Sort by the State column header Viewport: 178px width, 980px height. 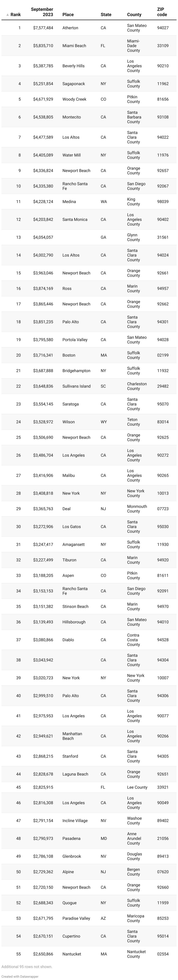106,14
